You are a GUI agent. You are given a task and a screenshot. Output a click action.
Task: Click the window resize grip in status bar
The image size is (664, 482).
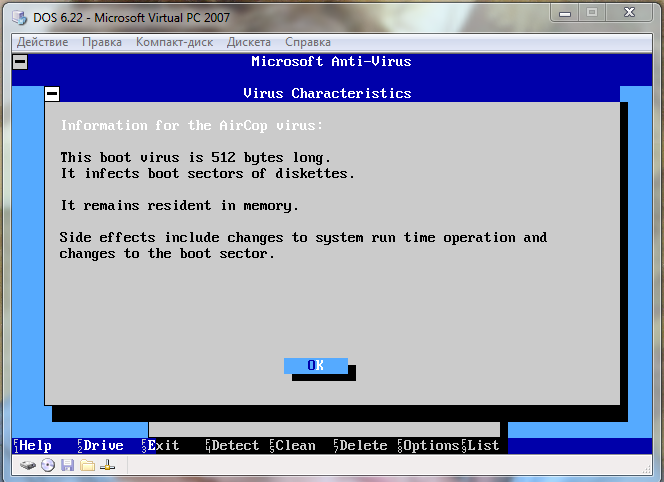[x=647, y=469]
